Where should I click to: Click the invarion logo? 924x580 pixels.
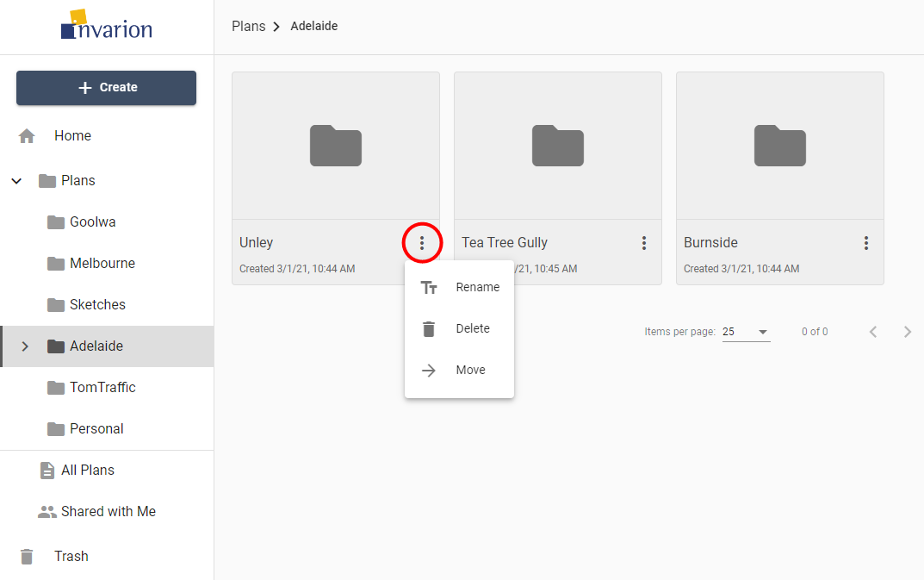(107, 25)
